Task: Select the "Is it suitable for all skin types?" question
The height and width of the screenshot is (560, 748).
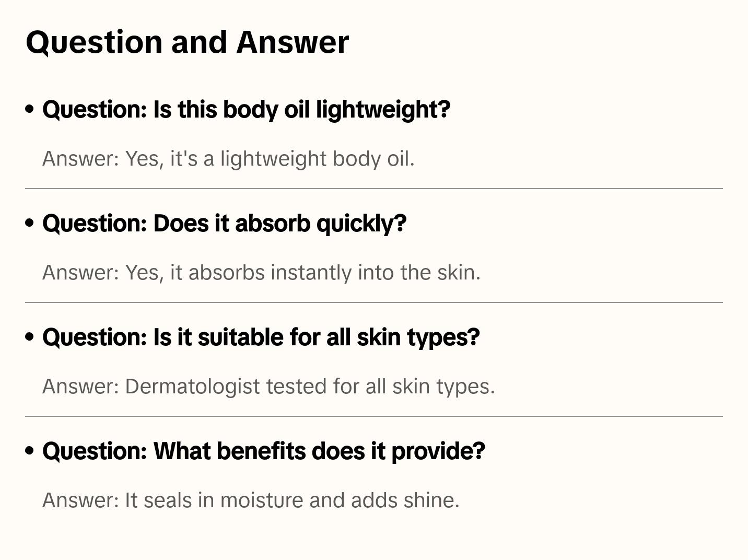Action: pyautogui.click(x=261, y=337)
